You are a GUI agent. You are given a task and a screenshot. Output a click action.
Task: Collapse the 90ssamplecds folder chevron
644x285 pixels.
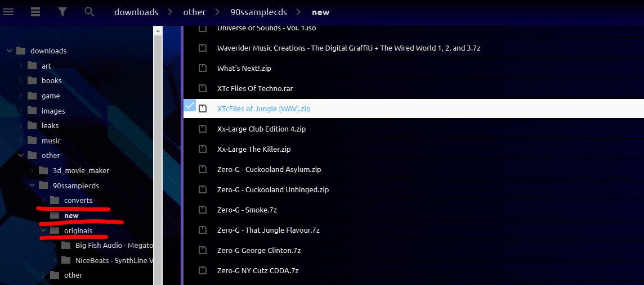[32, 186]
